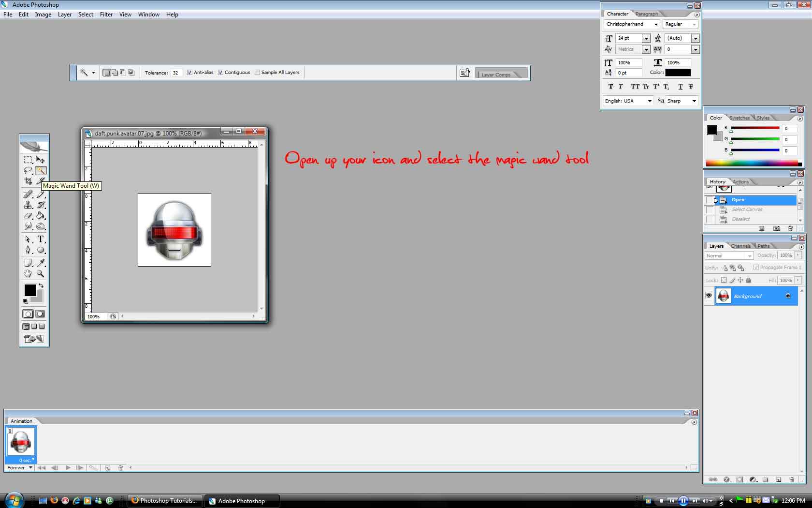Expand the 24 pt font size dropdown

click(646, 38)
